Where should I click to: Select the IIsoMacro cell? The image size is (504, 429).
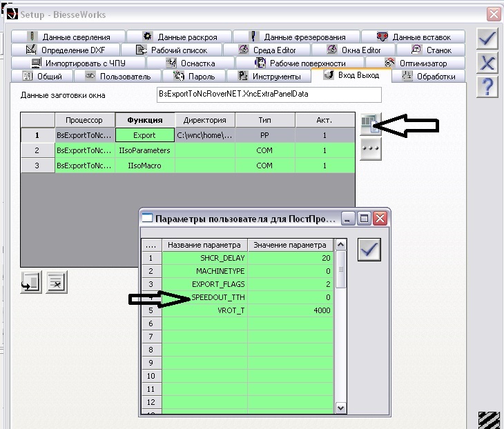[x=145, y=166]
